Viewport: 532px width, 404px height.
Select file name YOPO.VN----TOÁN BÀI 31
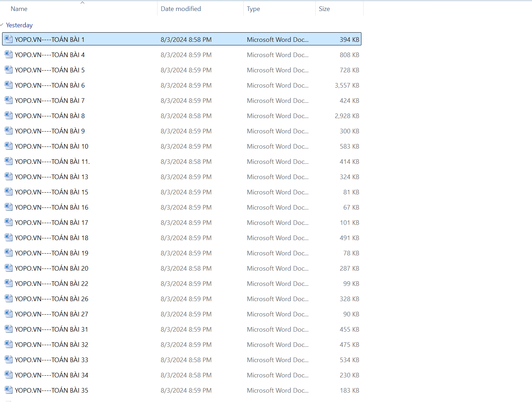click(51, 329)
